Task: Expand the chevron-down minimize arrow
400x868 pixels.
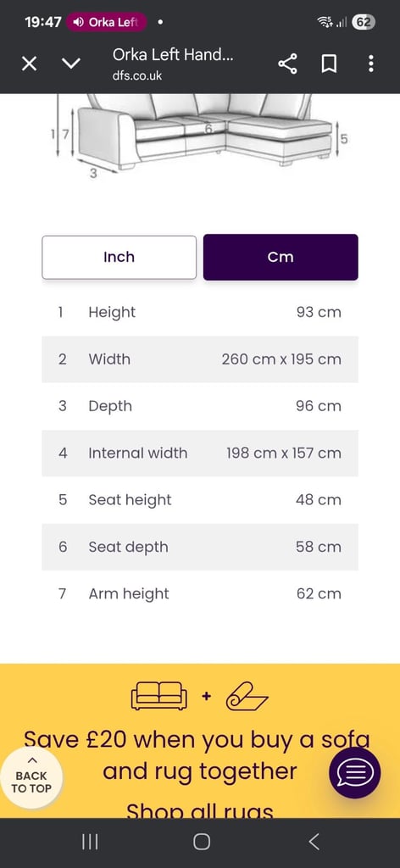Action: pos(71,64)
